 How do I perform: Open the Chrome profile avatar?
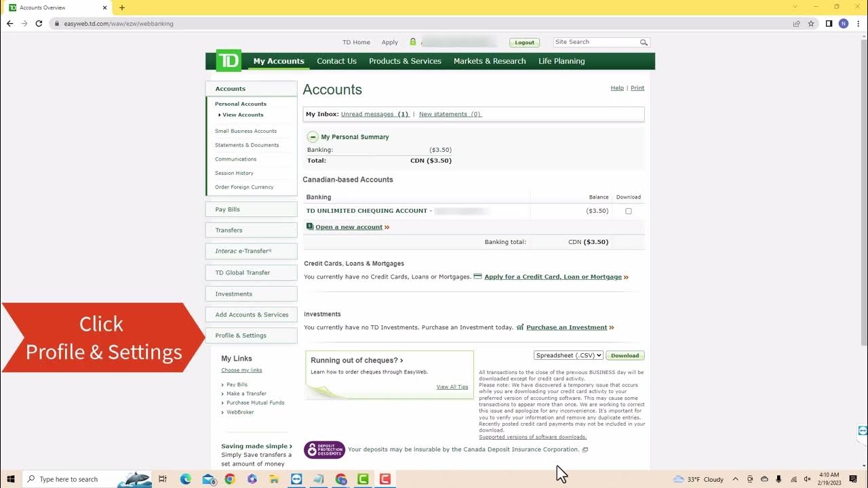click(844, 23)
